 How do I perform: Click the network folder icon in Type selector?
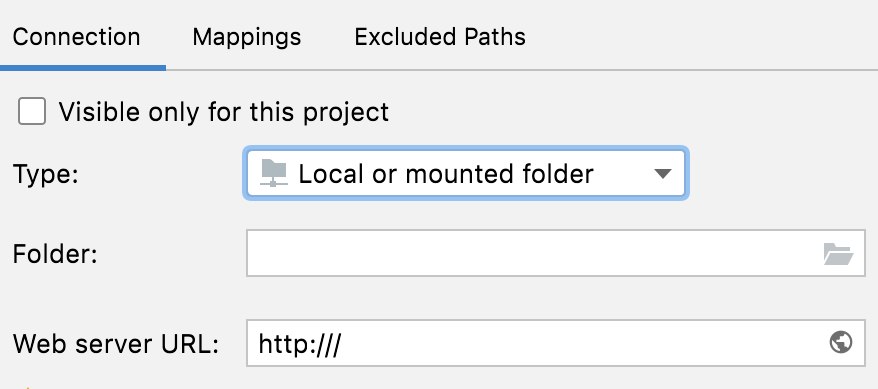tap(274, 173)
